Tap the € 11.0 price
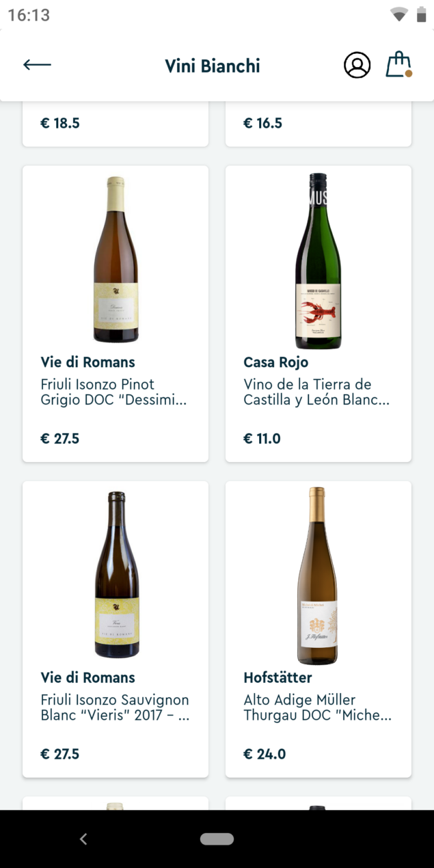This screenshot has width=434, height=868. 262,438
